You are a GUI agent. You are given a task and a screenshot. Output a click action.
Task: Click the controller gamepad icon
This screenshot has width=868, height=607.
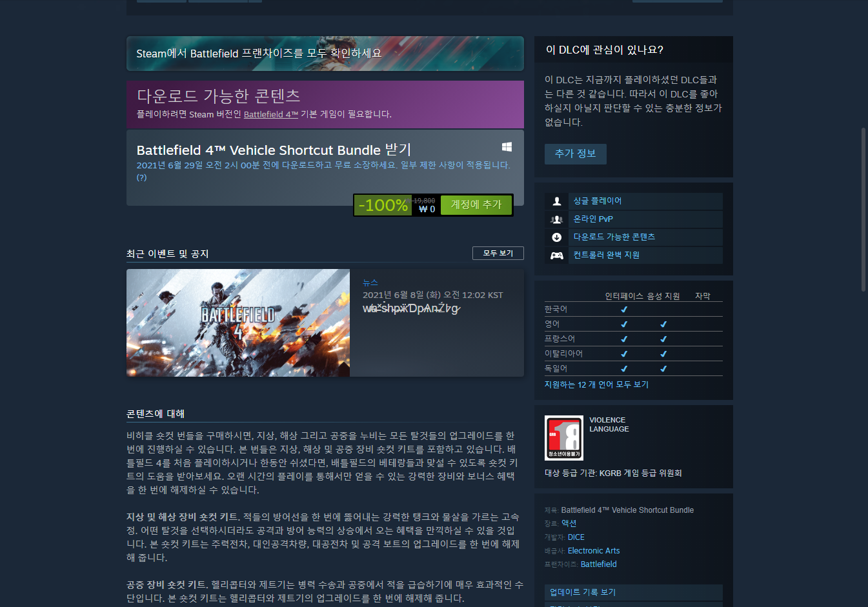[556, 255]
